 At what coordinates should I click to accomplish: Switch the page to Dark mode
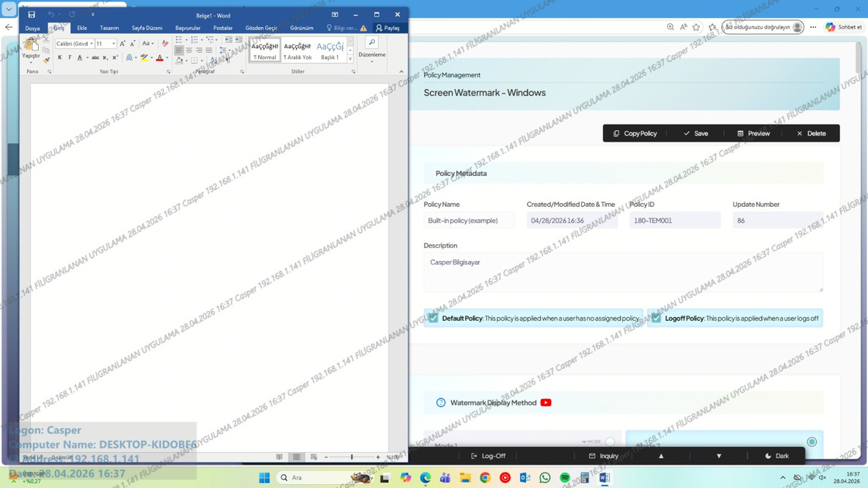[x=777, y=456]
